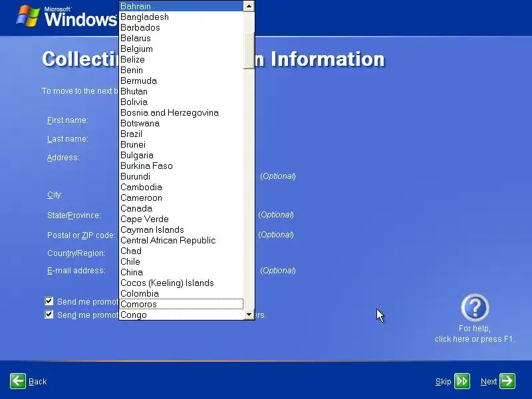Pick Brazil from the country list
This screenshot has height=399, width=532.
tap(181, 134)
